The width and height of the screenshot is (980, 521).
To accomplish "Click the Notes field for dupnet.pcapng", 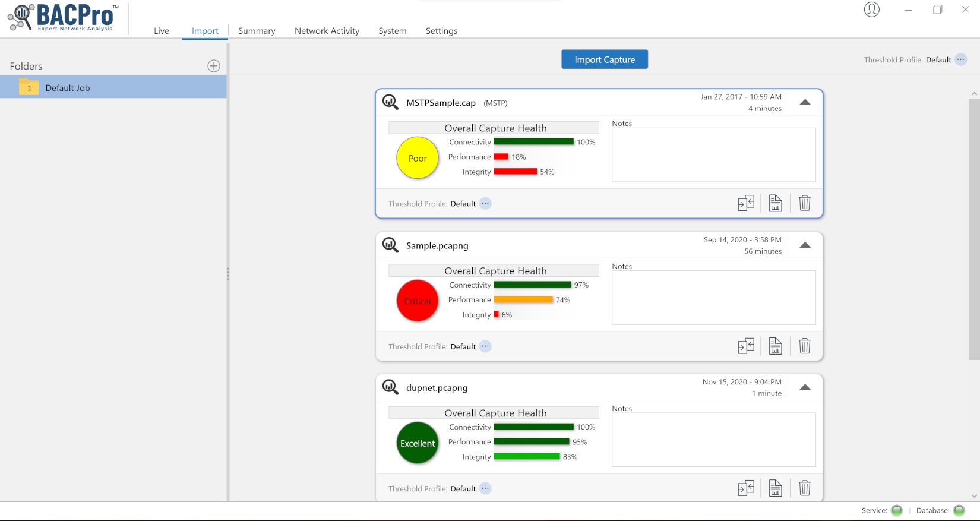I will [713, 440].
